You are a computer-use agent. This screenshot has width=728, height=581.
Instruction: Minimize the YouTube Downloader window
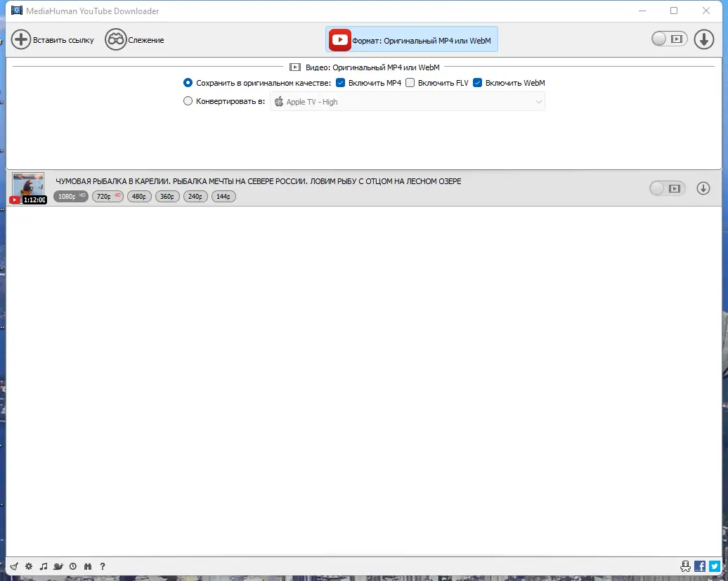coord(642,11)
